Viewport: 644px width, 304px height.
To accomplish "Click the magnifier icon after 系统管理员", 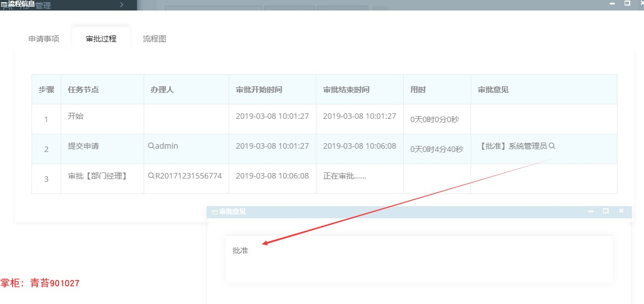I will tap(552, 145).
